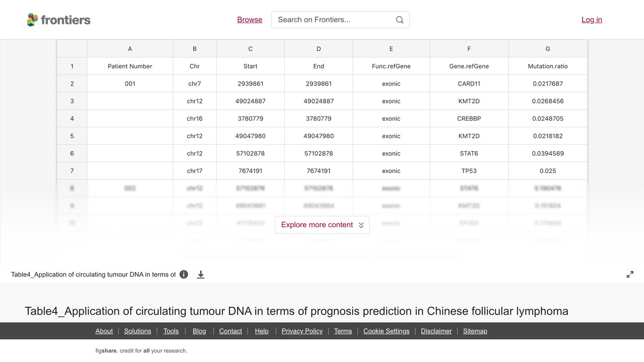
Task: Select column B header
Action: pyautogui.click(x=195, y=49)
